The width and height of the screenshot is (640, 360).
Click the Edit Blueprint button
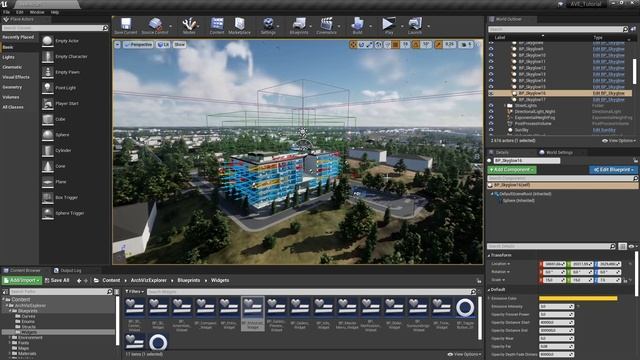[x=613, y=169]
